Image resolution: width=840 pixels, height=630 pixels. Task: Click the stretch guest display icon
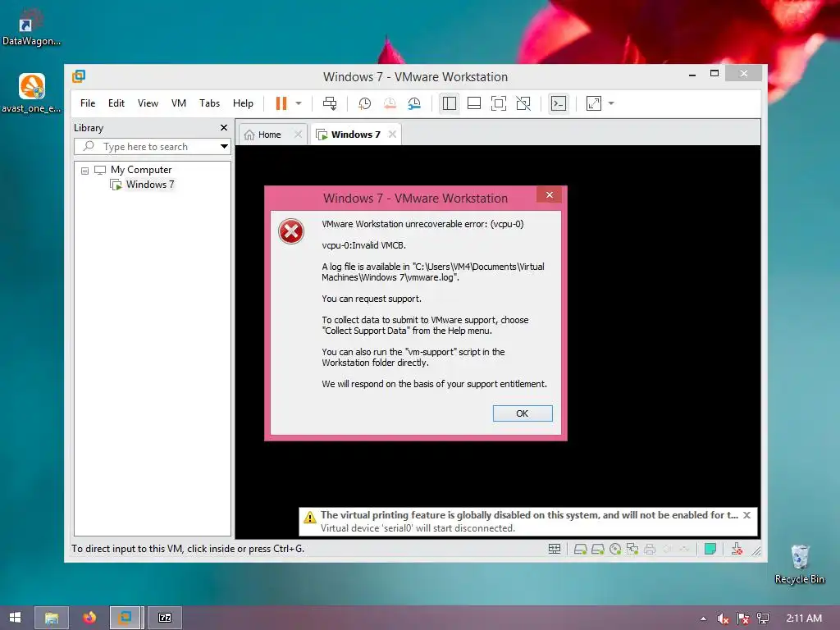[594, 103]
